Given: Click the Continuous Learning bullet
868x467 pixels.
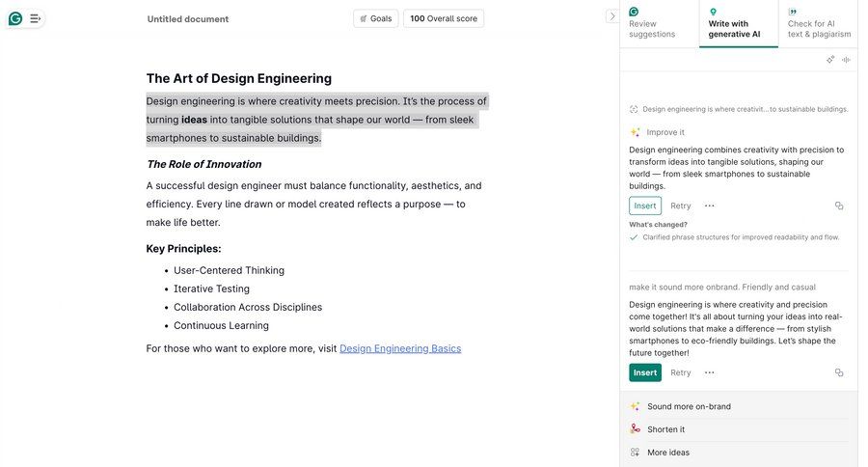Looking at the screenshot, I should [x=222, y=326].
